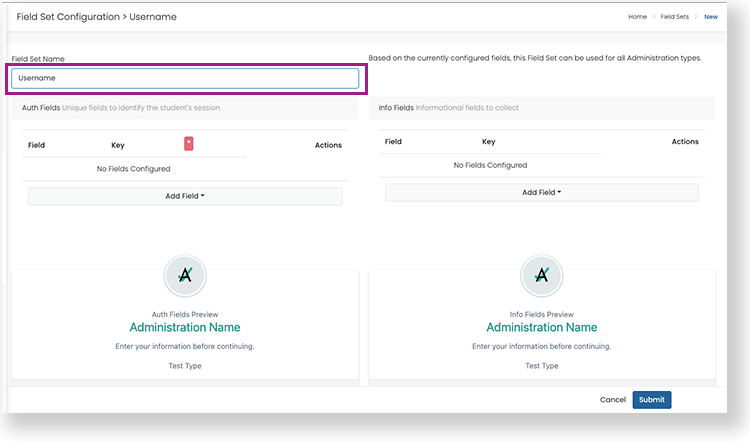750x441 pixels.
Task: Click the Field Set Name input box
Action: (185, 78)
